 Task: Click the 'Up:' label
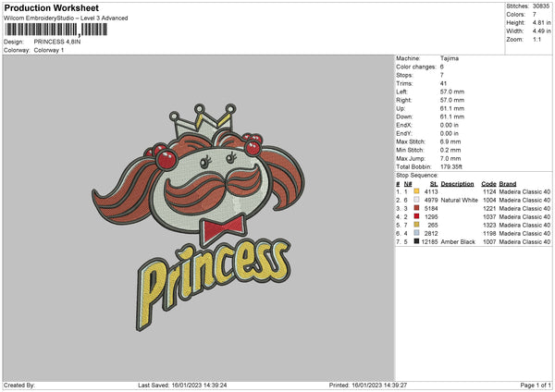pyautogui.click(x=401, y=108)
